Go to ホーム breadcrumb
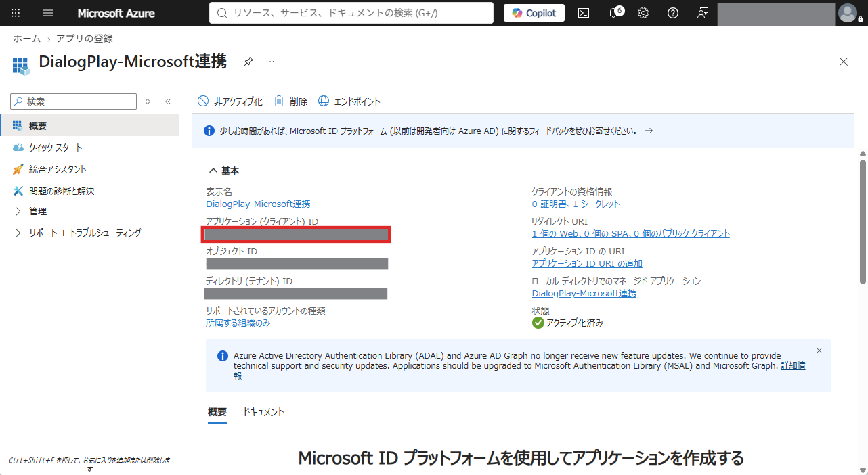 (x=27, y=39)
